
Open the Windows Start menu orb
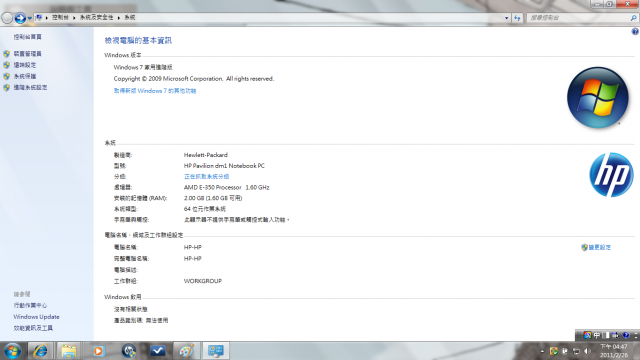[12, 351]
